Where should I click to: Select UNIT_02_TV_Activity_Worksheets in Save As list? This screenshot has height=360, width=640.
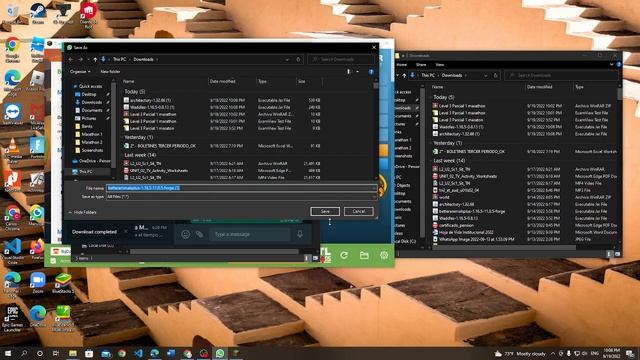point(159,171)
